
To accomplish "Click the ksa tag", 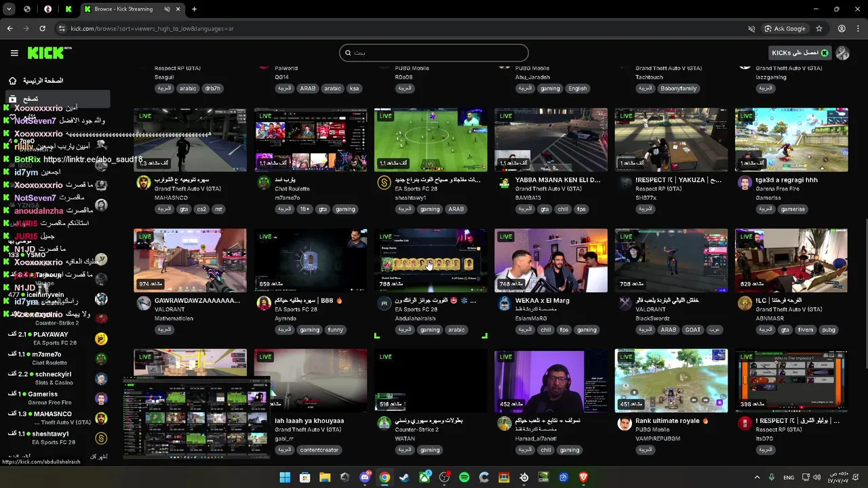I will point(354,88).
